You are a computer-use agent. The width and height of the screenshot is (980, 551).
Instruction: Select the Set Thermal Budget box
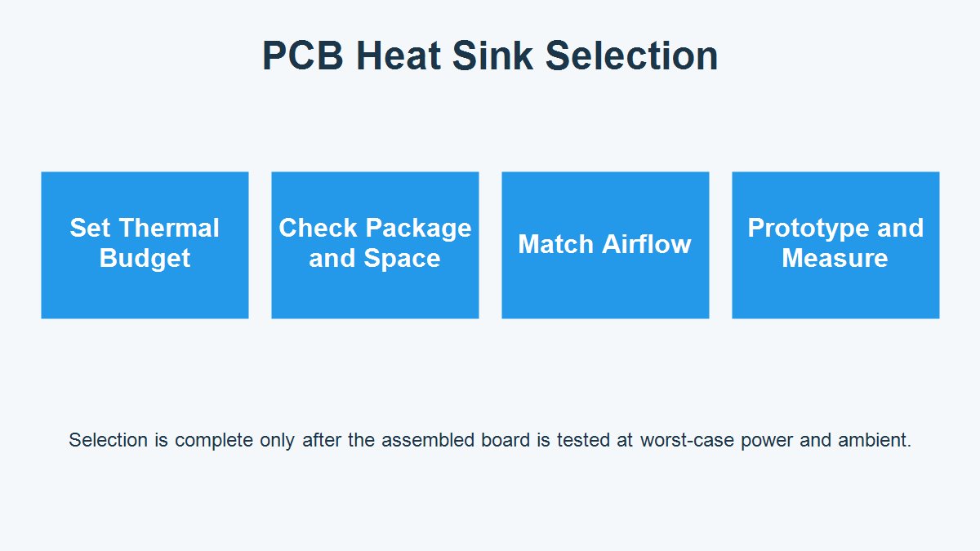[145, 245]
